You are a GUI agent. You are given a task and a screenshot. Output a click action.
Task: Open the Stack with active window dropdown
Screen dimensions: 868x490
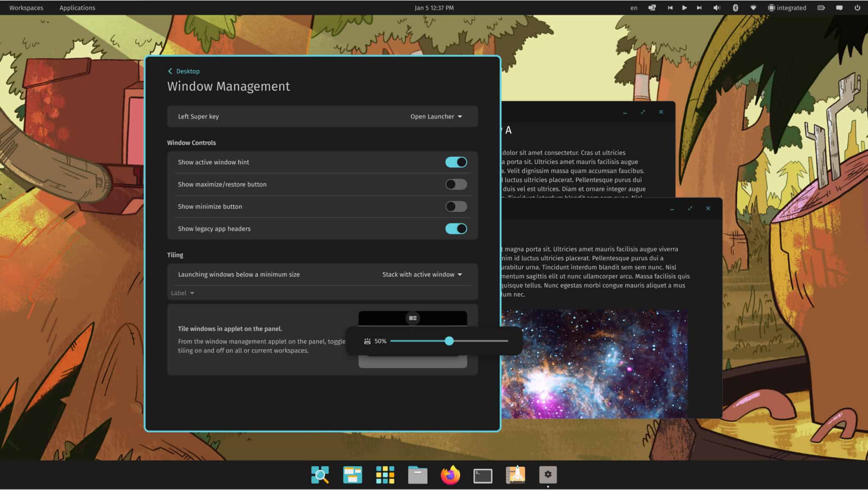click(421, 274)
